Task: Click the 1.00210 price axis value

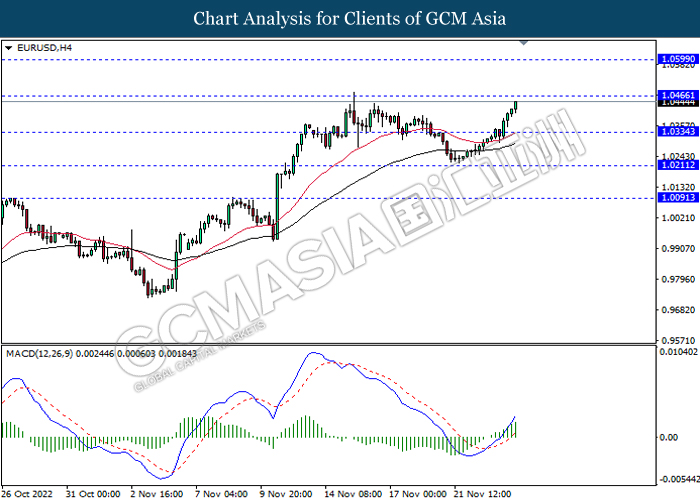Action: point(679,218)
